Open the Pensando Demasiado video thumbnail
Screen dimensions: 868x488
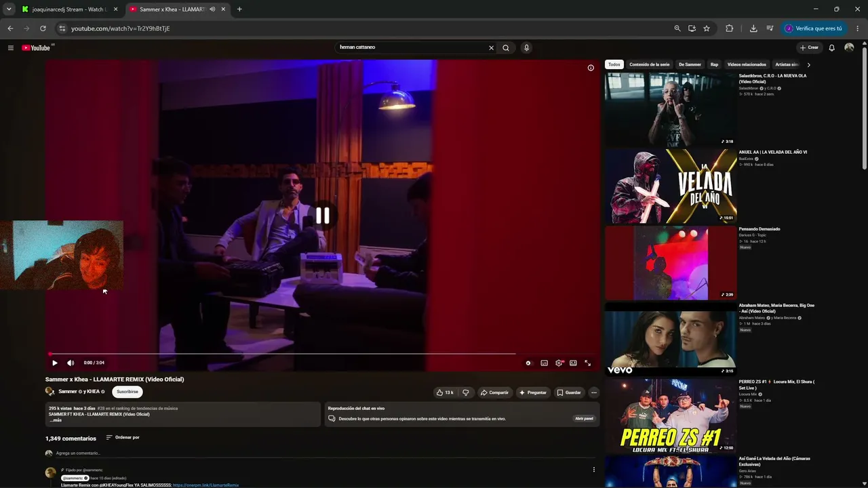[x=670, y=263]
